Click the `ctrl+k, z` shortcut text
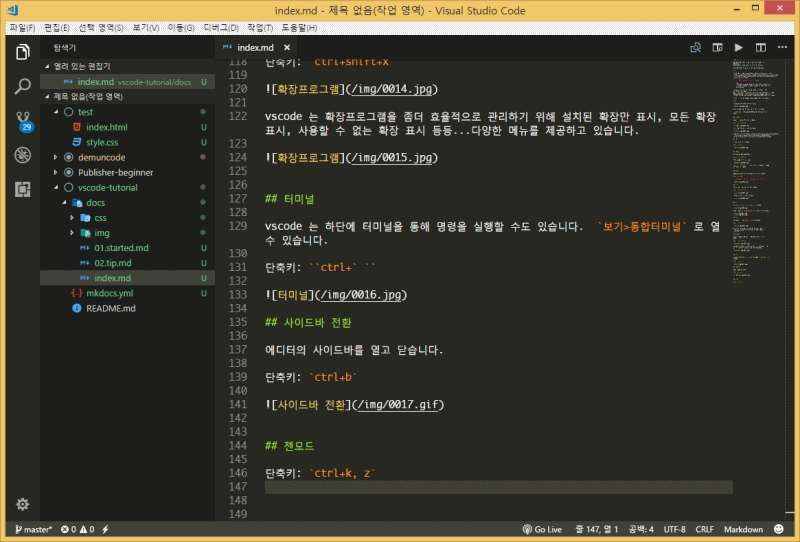The width and height of the screenshot is (800, 542). [342, 473]
